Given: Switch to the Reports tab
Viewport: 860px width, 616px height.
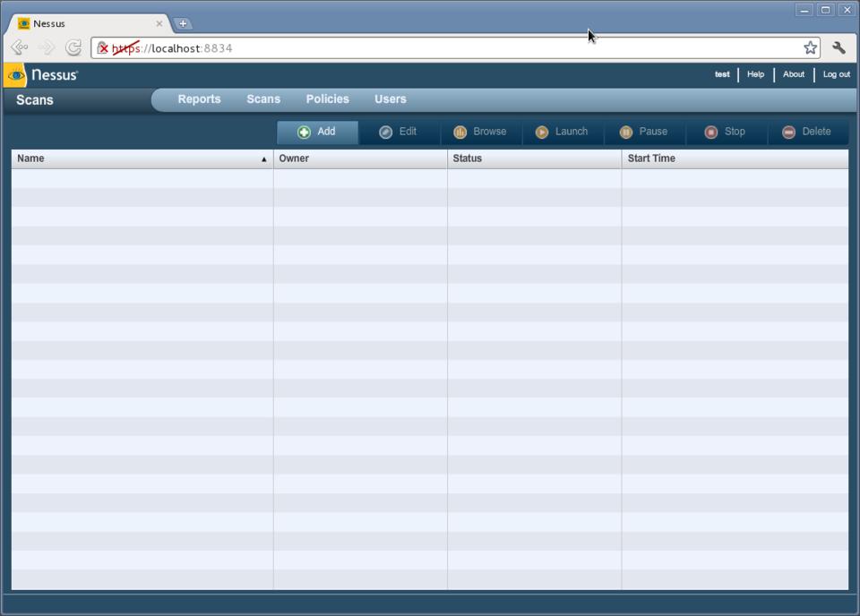Looking at the screenshot, I should pos(199,99).
